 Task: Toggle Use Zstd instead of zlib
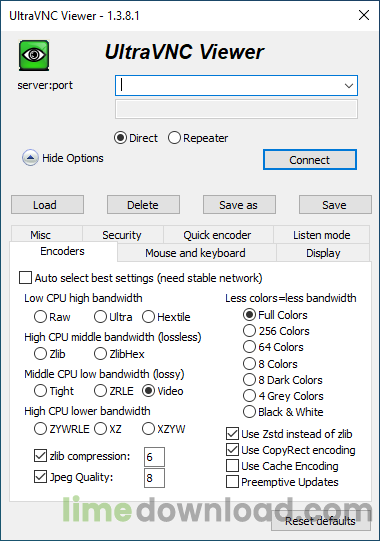pos(232,434)
